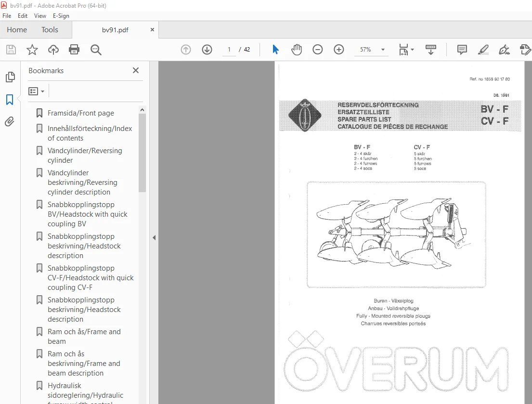Open the Fill & Sign pen tool
Image resolution: width=532 pixels, height=404 pixels.
[x=504, y=50]
